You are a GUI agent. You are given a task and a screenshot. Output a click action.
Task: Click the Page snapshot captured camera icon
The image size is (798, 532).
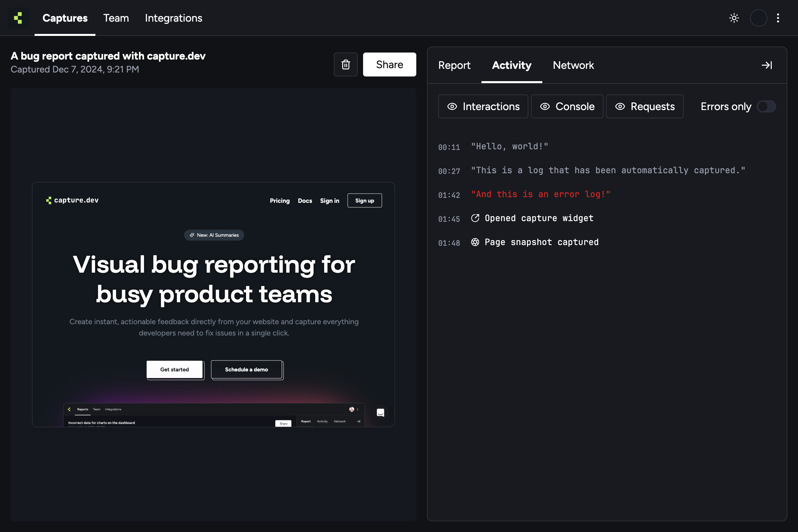click(475, 242)
